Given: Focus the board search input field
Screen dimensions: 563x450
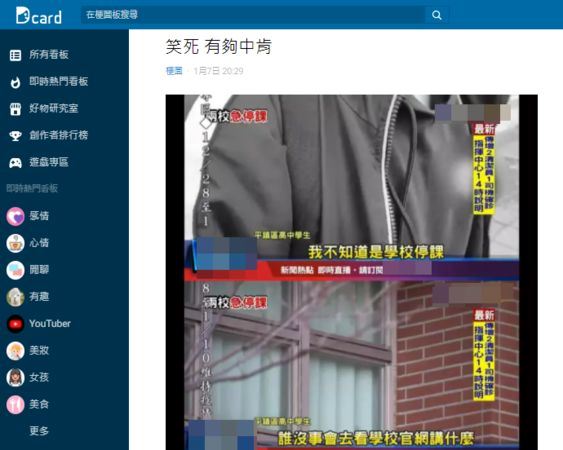Looking at the screenshot, I should tap(253, 15).
